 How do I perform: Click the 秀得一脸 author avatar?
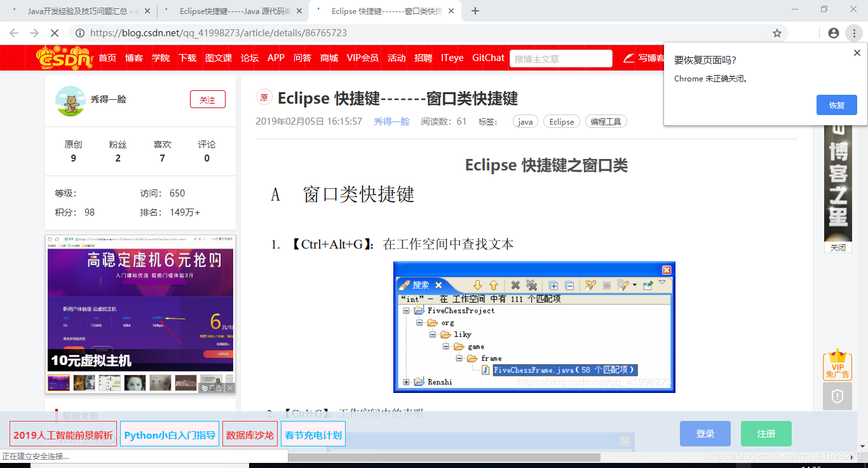click(71, 101)
